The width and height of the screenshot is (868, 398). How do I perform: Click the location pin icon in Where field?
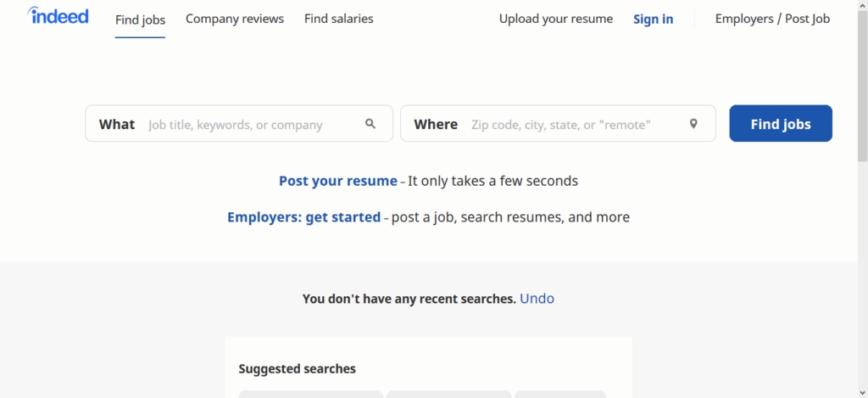pos(693,124)
